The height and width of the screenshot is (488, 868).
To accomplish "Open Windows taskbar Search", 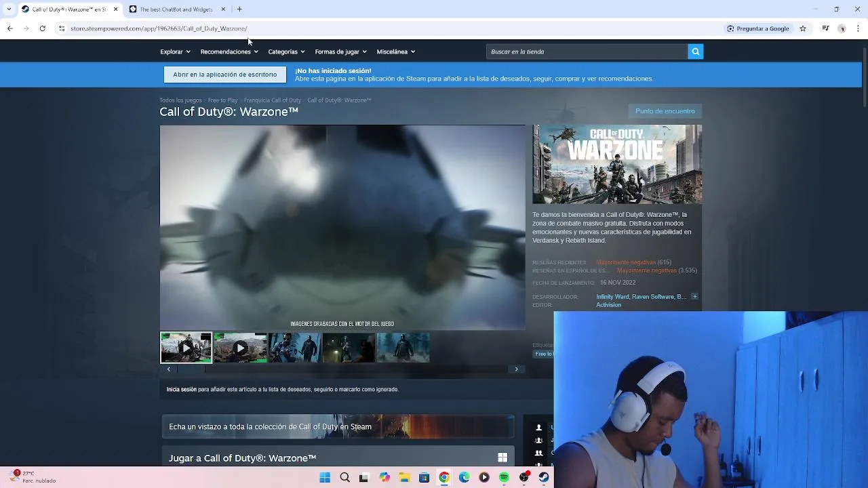I will click(344, 478).
